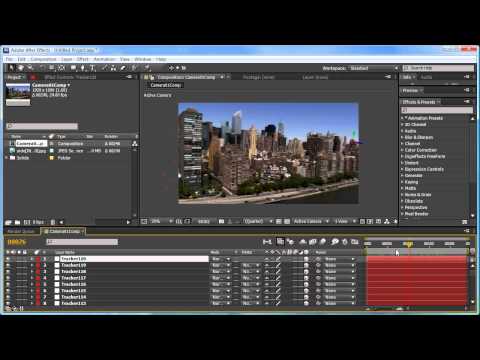Select the Pan Behind tool
The width and height of the screenshot is (480, 360).
tap(62, 68)
